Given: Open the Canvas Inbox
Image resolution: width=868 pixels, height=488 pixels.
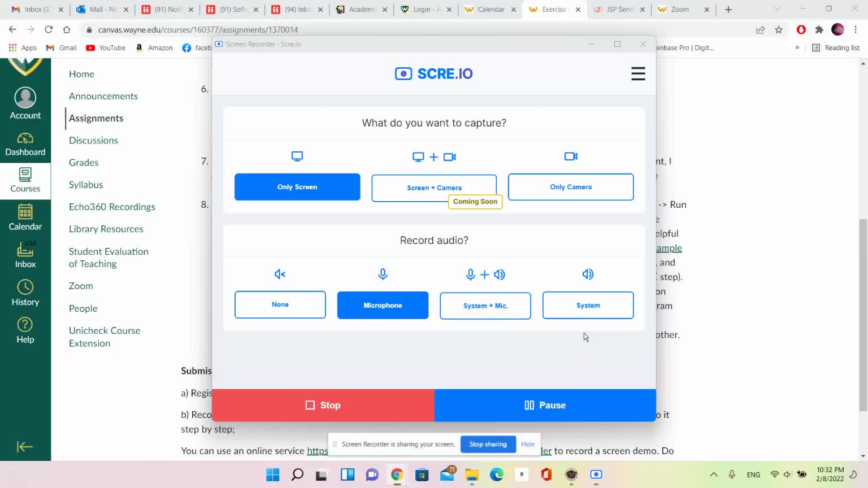Looking at the screenshot, I should tap(25, 255).
